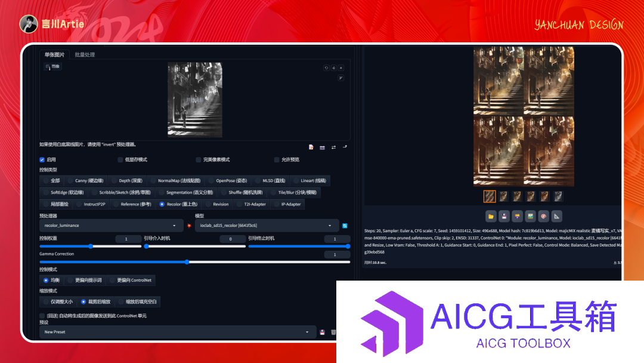Select the Tile/Blur control type

[293, 192]
